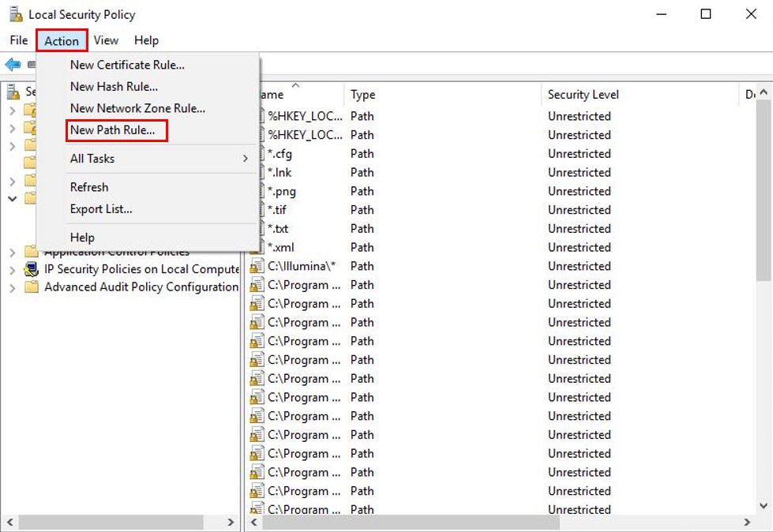Click the right pane scroll up arrow
The width and height of the screenshot is (773, 532).
(x=764, y=92)
